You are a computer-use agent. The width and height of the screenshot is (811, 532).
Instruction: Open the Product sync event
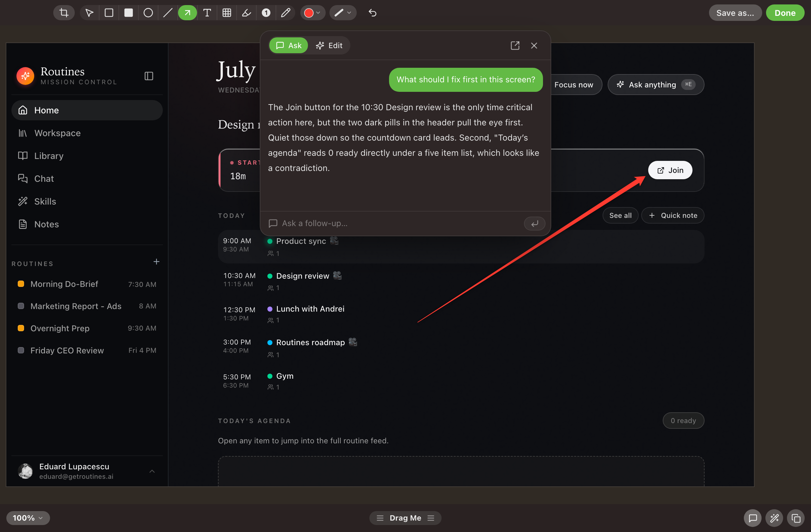tap(461, 247)
